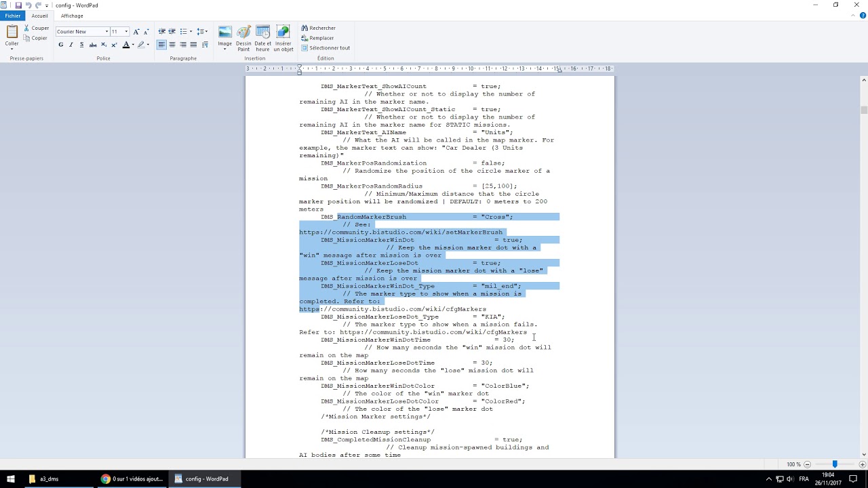Click the volume speaker tray icon
The height and width of the screenshot is (488, 868).
(x=790, y=479)
